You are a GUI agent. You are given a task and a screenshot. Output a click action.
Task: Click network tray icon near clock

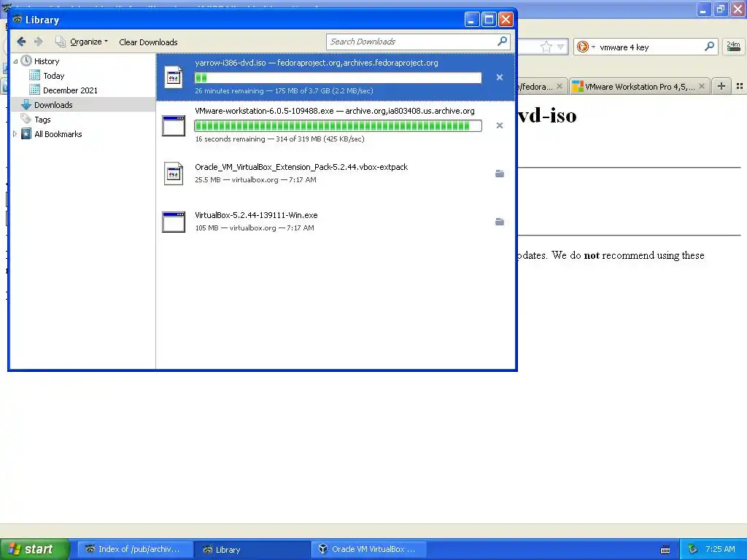693,550
